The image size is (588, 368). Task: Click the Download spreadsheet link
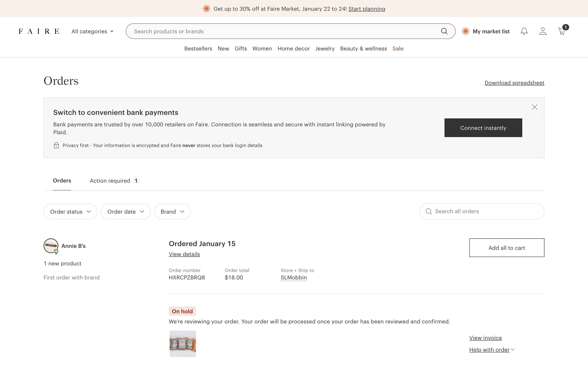tap(514, 83)
